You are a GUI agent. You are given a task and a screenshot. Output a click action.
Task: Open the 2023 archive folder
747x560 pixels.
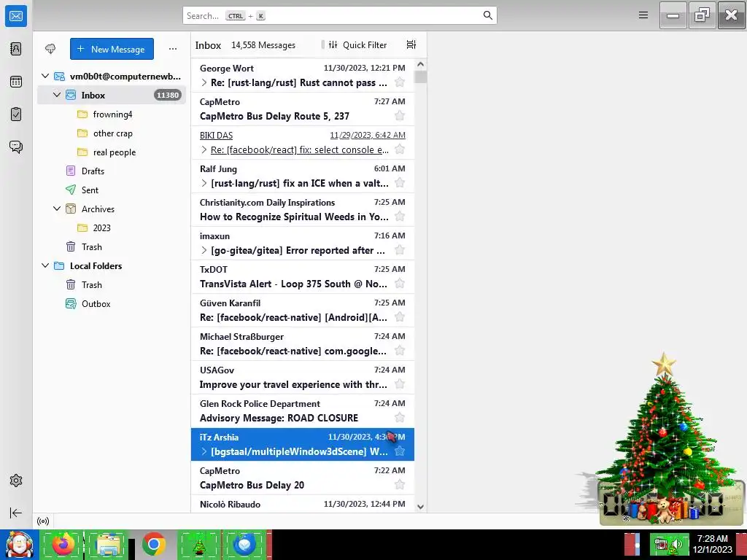click(x=112, y=227)
